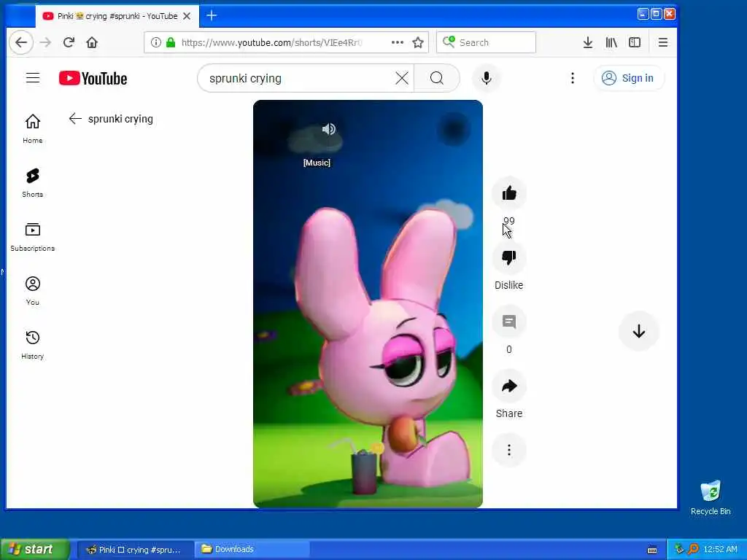Open Home in the YouTube sidebar
Viewport: 747px width, 560px height.
coord(32,128)
